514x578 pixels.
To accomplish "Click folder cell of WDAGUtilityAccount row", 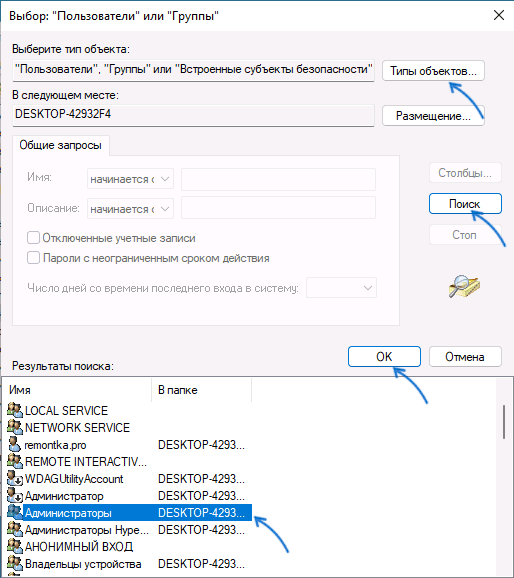I will click(x=201, y=478).
